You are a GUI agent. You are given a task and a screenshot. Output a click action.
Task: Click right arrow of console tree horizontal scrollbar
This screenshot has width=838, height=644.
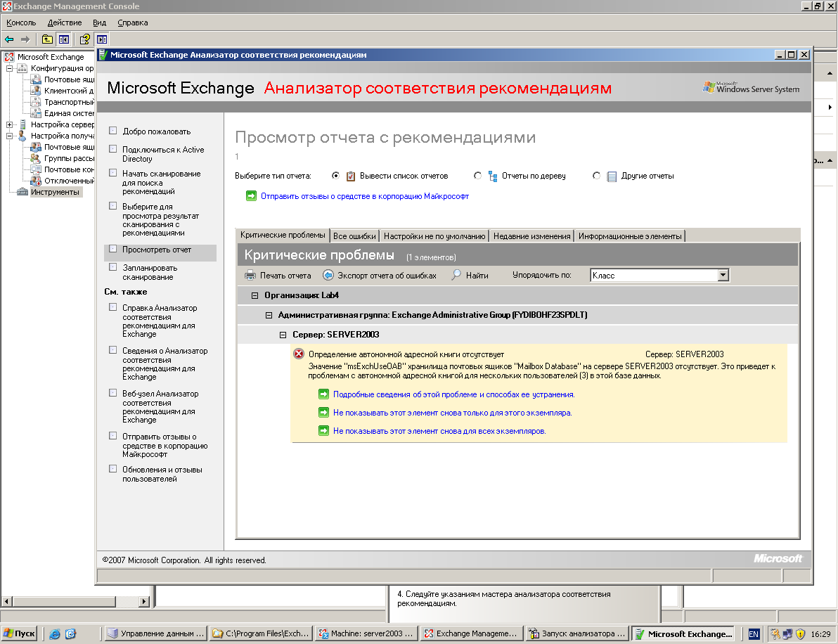[143, 601]
